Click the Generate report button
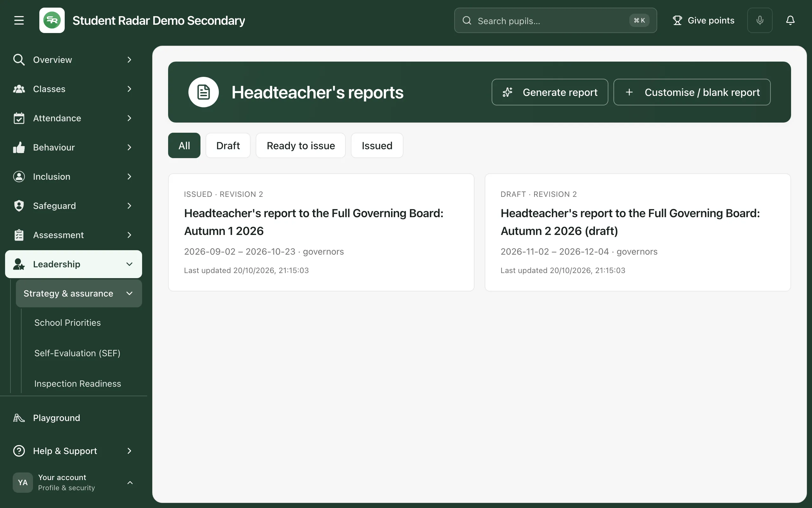 (550, 92)
